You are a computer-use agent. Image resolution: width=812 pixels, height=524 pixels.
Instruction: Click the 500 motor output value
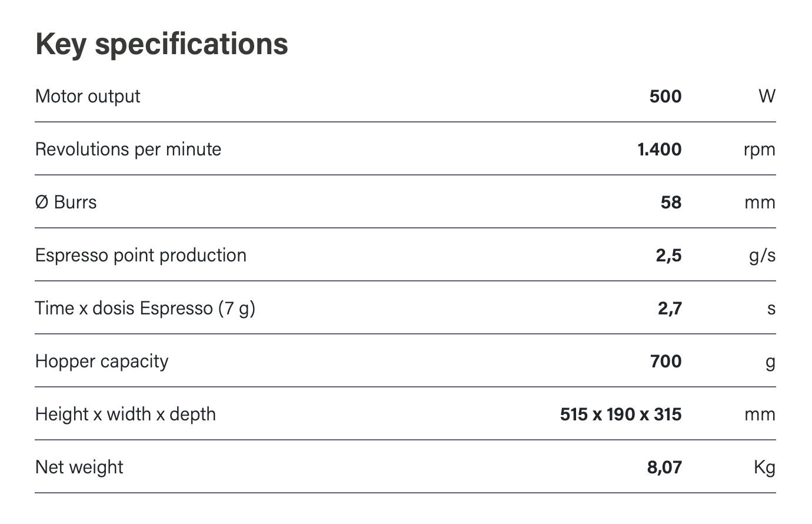click(x=665, y=96)
